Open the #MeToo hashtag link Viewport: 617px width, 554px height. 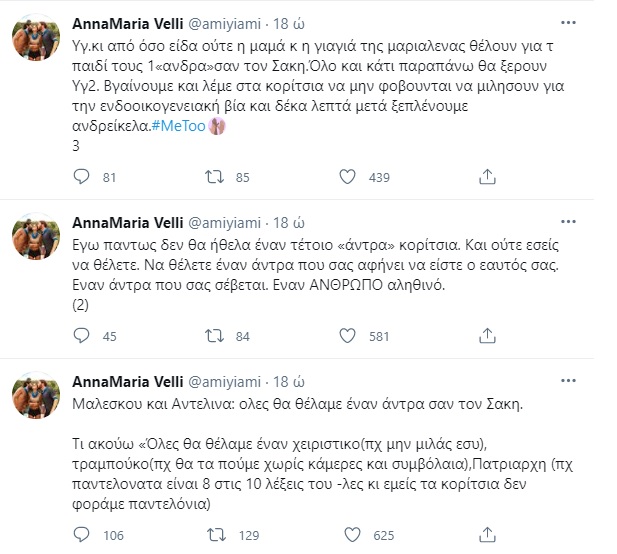point(179,126)
